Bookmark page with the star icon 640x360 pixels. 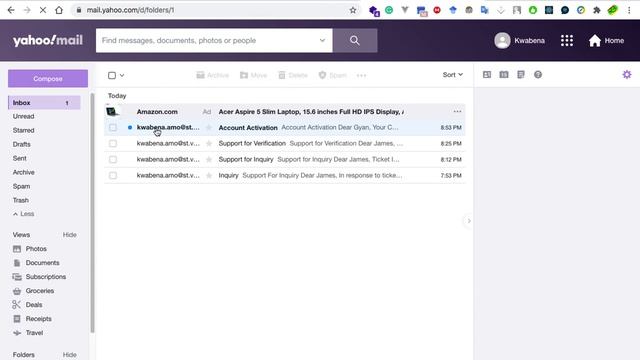click(x=353, y=10)
